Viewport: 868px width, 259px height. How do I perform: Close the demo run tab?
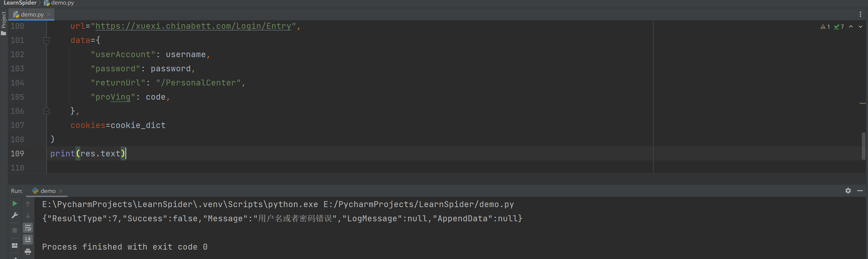[61, 191]
